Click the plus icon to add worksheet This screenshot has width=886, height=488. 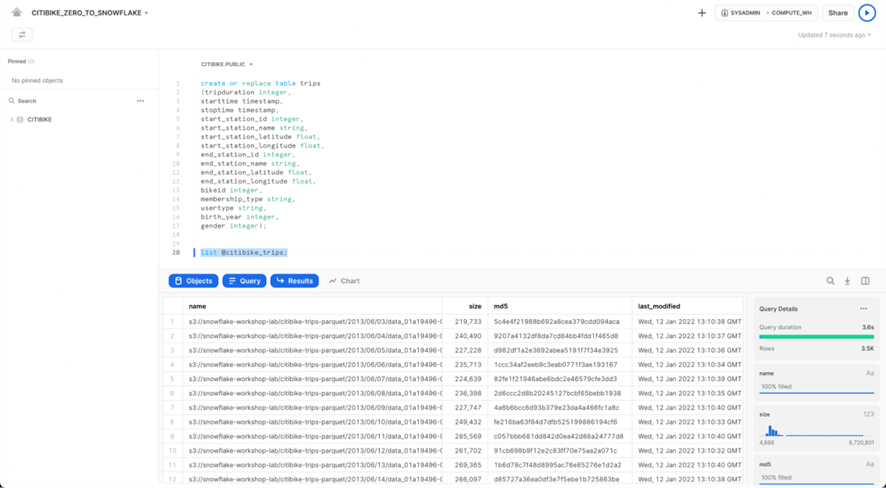coord(702,13)
